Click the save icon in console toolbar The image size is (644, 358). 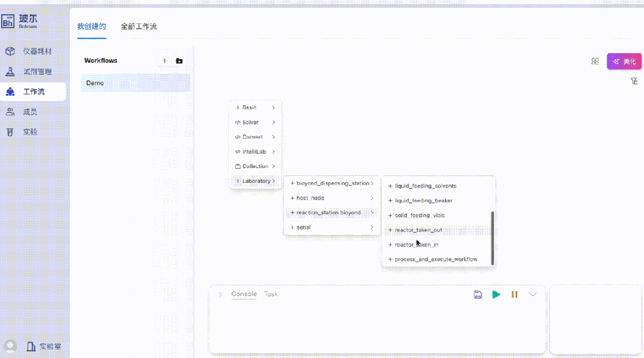tap(477, 295)
